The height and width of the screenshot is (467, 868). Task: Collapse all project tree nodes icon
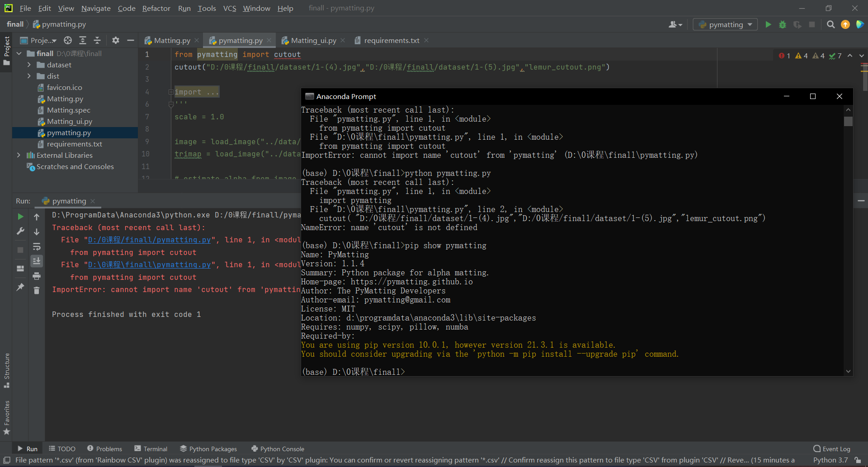[97, 40]
